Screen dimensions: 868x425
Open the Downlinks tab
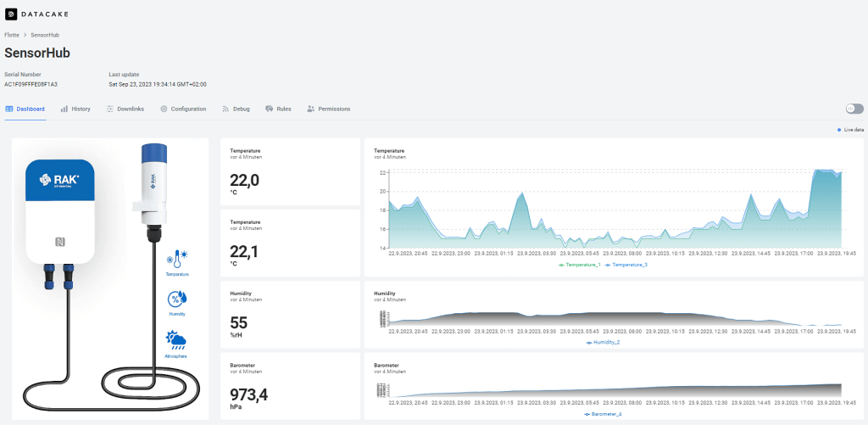(x=125, y=109)
